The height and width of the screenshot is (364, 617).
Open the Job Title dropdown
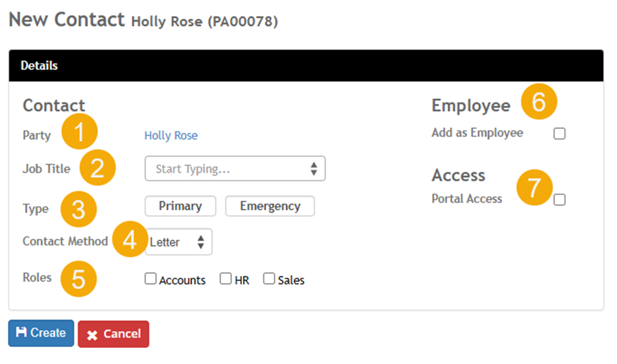[235, 169]
